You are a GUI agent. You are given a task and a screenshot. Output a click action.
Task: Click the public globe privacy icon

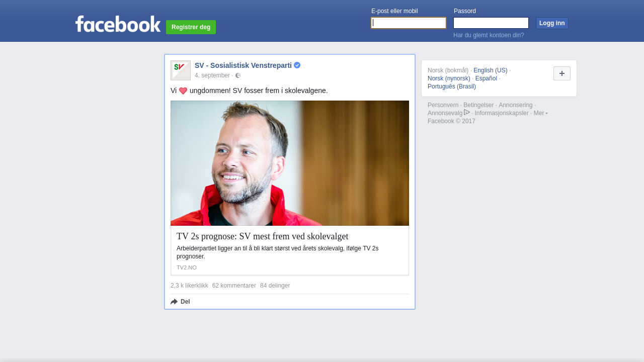pos(238,75)
